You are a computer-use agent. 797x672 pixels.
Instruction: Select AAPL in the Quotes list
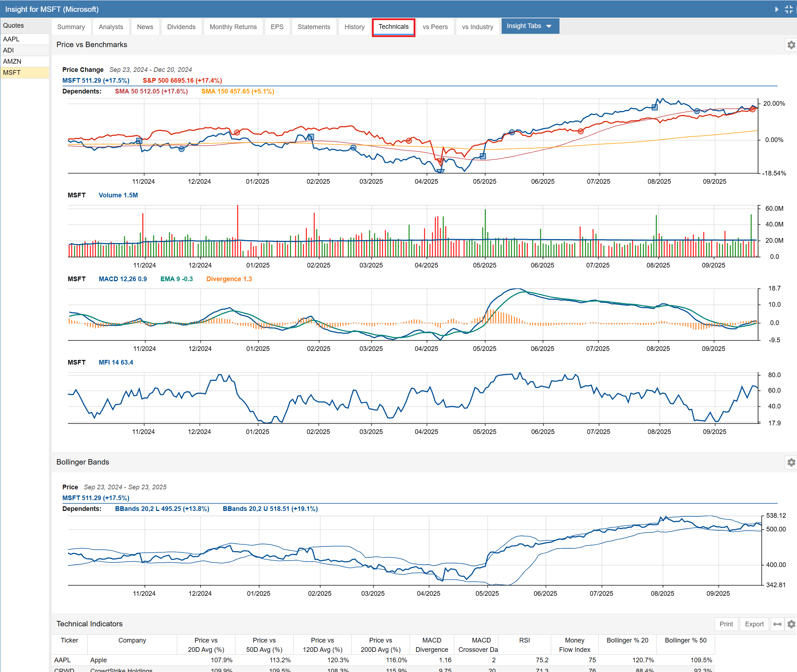(11, 39)
